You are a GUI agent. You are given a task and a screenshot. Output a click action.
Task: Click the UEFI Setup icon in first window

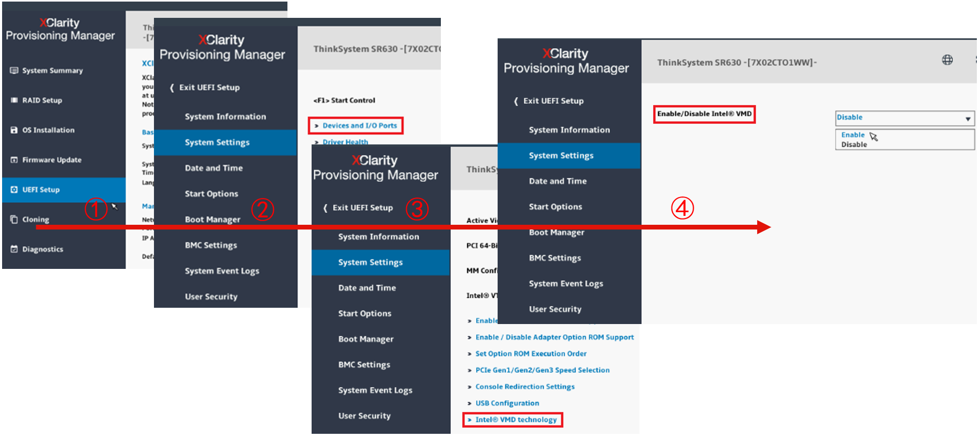(x=14, y=190)
